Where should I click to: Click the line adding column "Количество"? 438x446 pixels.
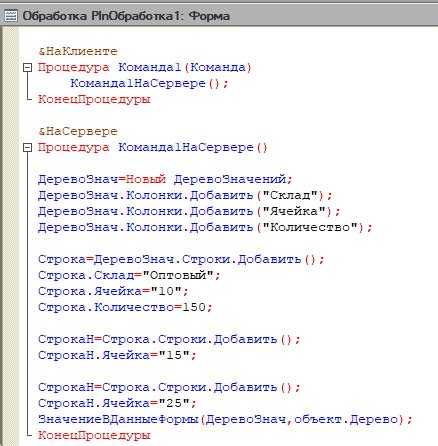(205, 227)
